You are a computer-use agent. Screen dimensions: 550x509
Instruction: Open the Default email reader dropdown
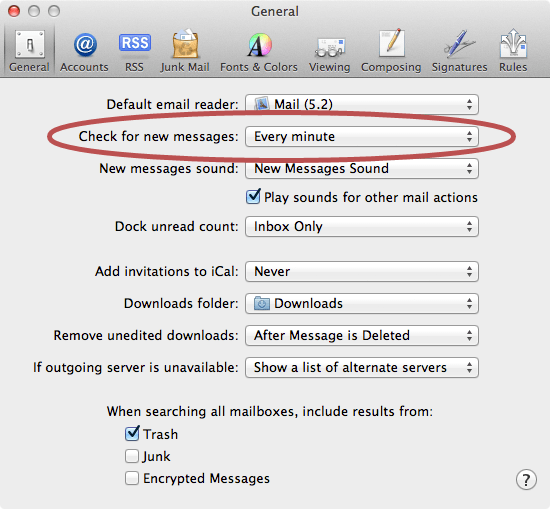click(x=362, y=104)
